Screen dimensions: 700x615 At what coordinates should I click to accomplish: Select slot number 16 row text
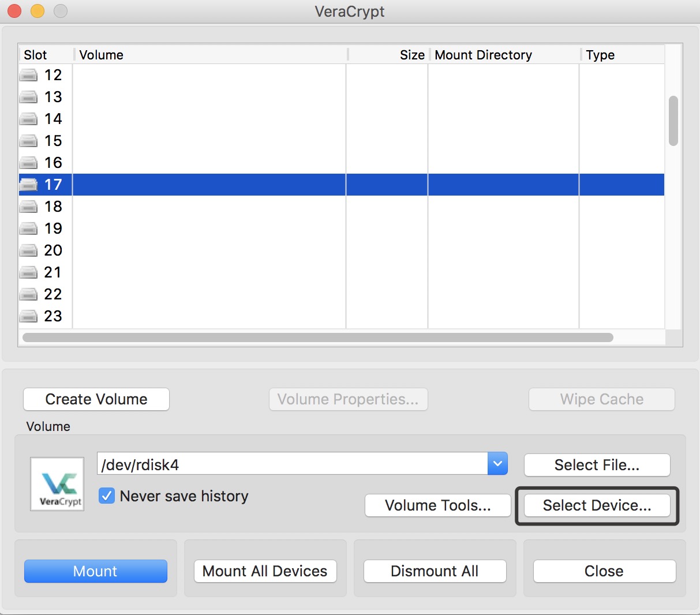pos(53,163)
